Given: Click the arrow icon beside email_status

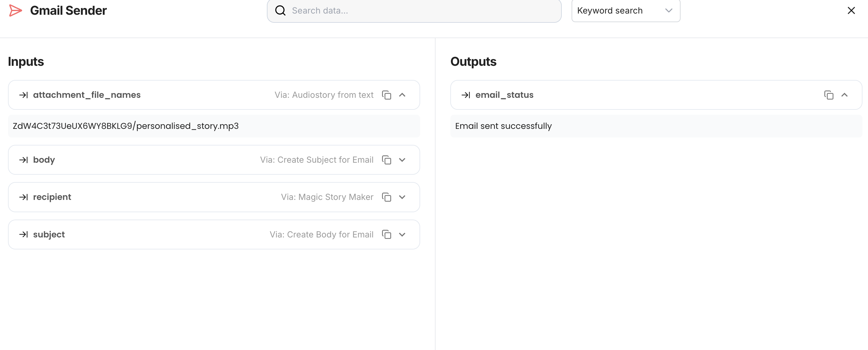Looking at the screenshot, I should tap(466, 95).
